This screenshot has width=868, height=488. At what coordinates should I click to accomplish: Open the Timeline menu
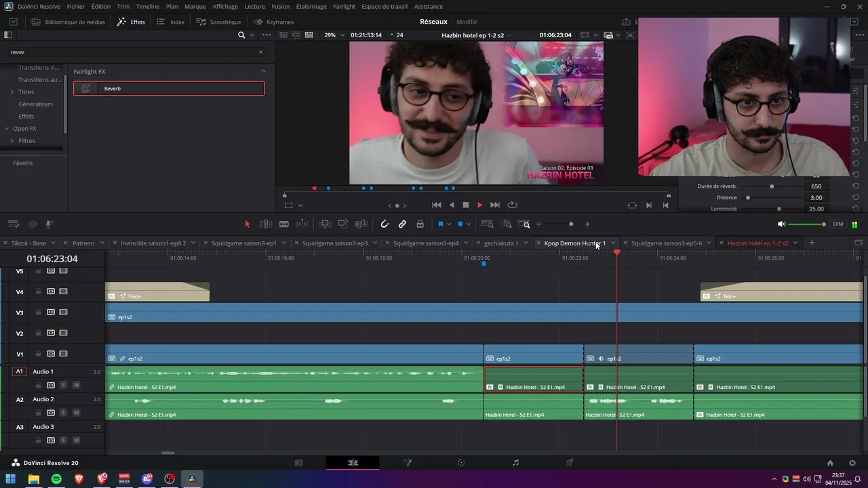148,6
